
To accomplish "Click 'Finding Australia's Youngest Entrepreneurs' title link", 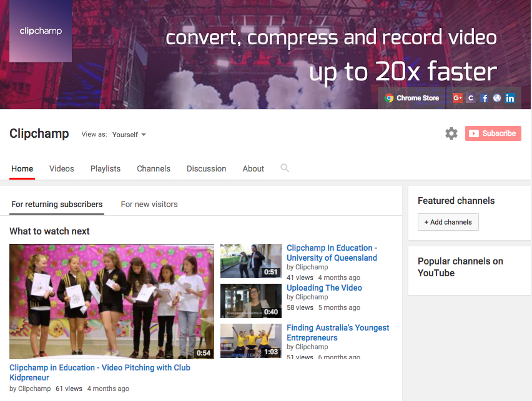I will [x=338, y=333].
